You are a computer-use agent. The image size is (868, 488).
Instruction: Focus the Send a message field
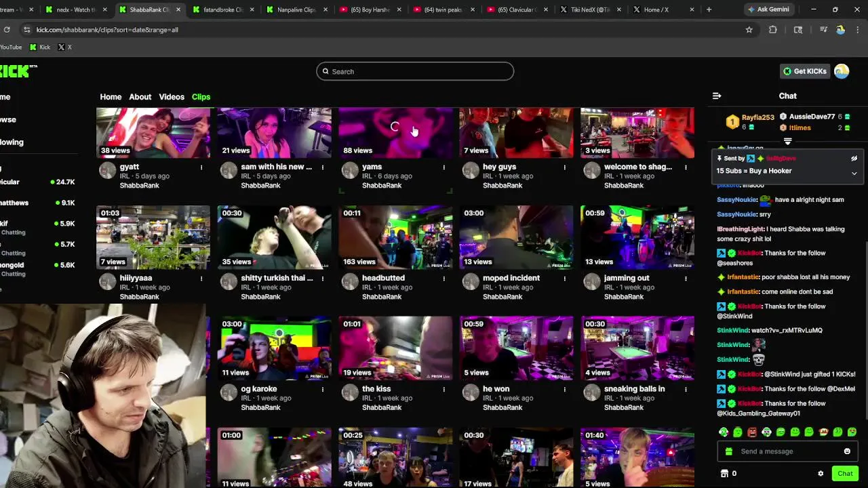tap(787, 451)
